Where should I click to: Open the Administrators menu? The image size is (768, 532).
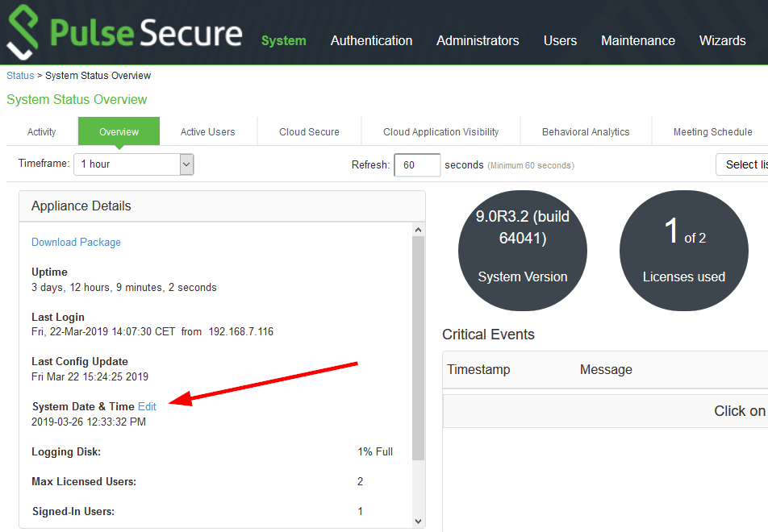point(478,40)
